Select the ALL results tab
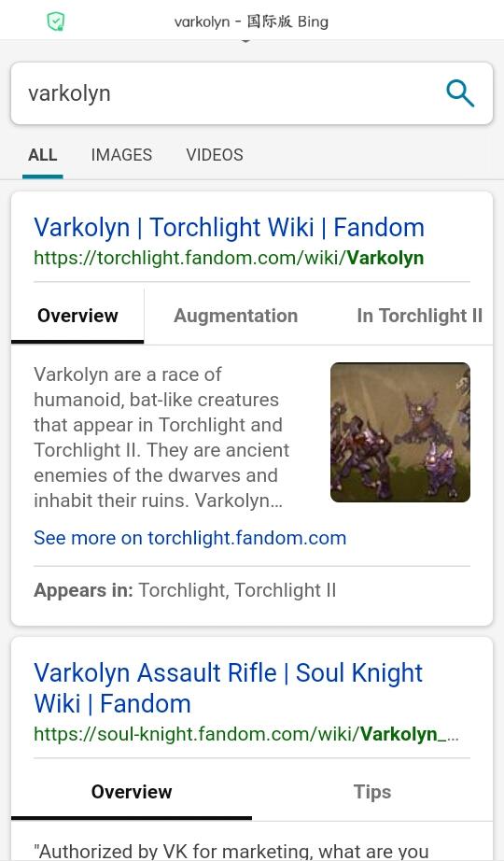Image resolution: width=504 pixels, height=861 pixels. point(42,155)
